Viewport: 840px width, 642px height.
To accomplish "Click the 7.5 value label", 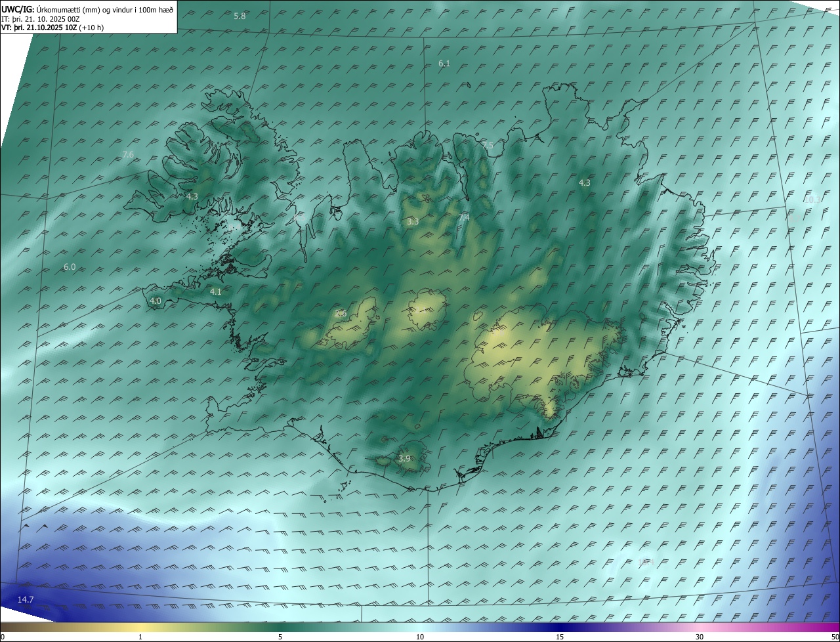I will pos(487,145).
